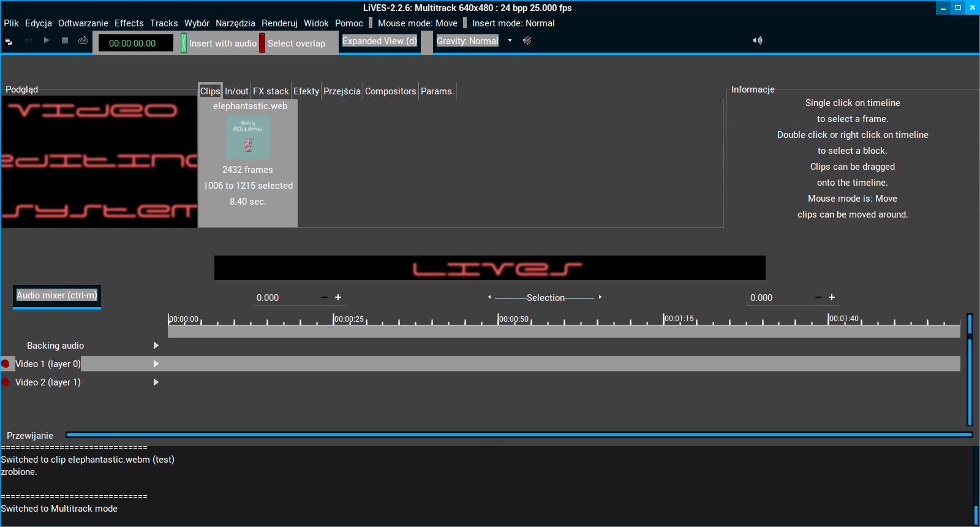This screenshot has width=980, height=527.
Task: Click the snap/cross icon beside Gravity dropdown
Action: [527, 40]
